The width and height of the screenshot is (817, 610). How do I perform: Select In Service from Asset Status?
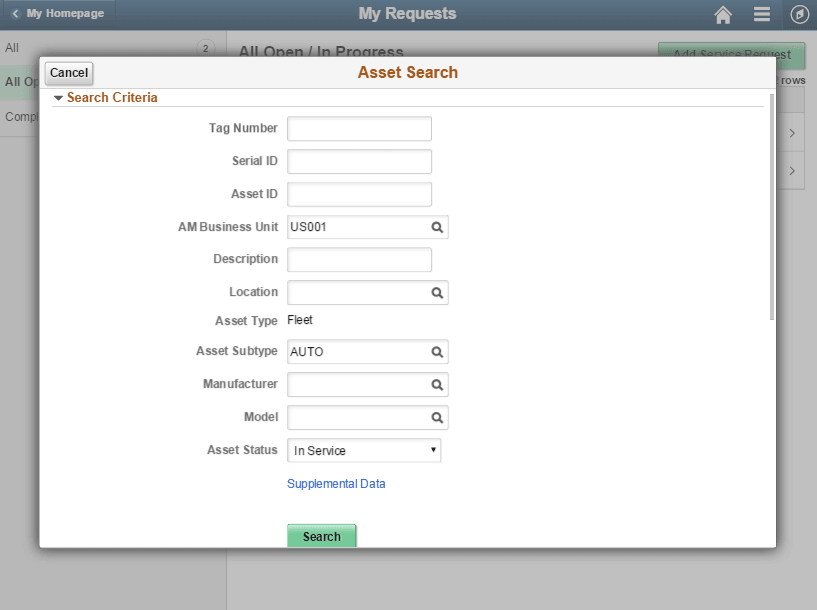[364, 450]
